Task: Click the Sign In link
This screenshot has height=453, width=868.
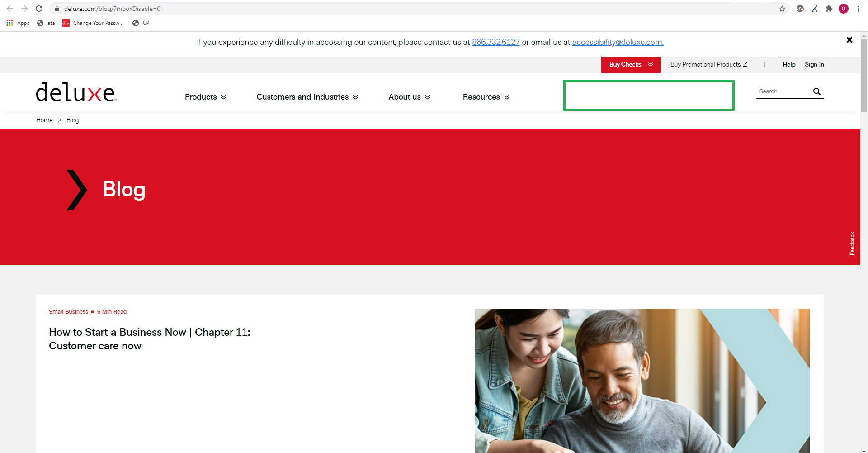Action: [814, 65]
